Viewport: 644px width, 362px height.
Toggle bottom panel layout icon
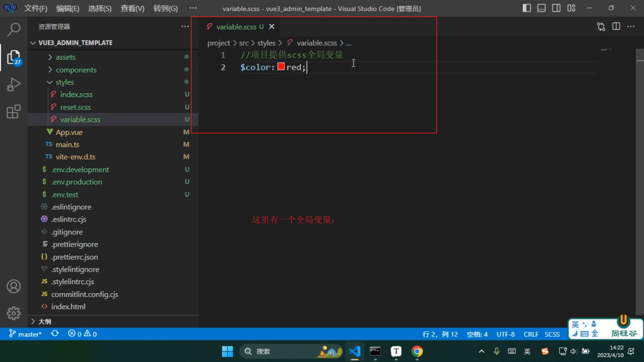point(541,8)
